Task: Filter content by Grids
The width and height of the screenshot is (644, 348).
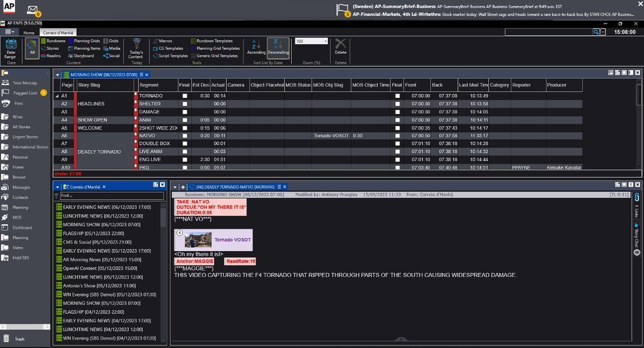Action: tap(111, 41)
